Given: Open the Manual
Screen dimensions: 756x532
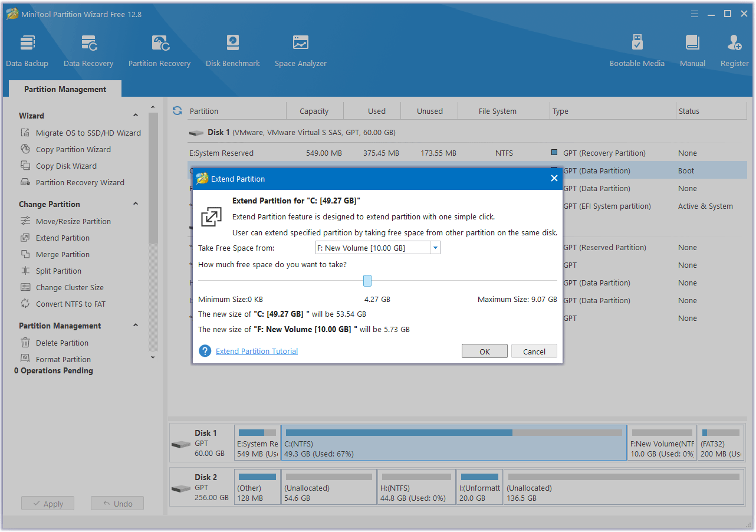Looking at the screenshot, I should coord(692,50).
